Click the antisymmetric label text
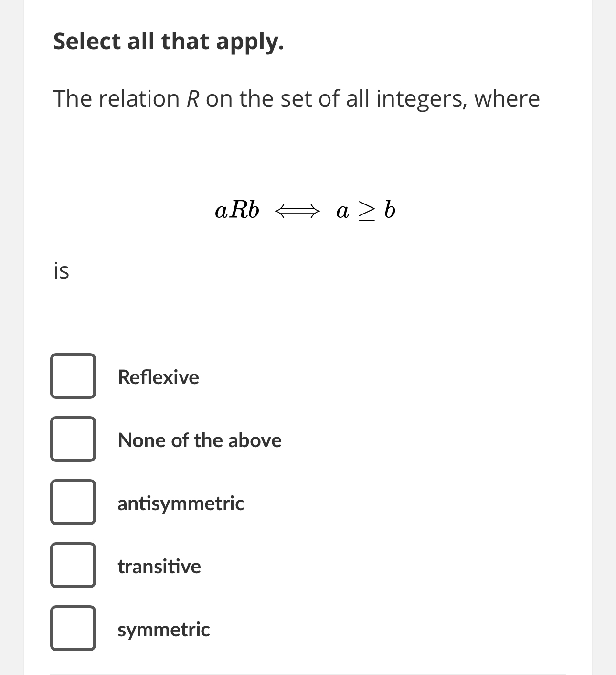Screen dimensions: 616x675 tap(181, 503)
